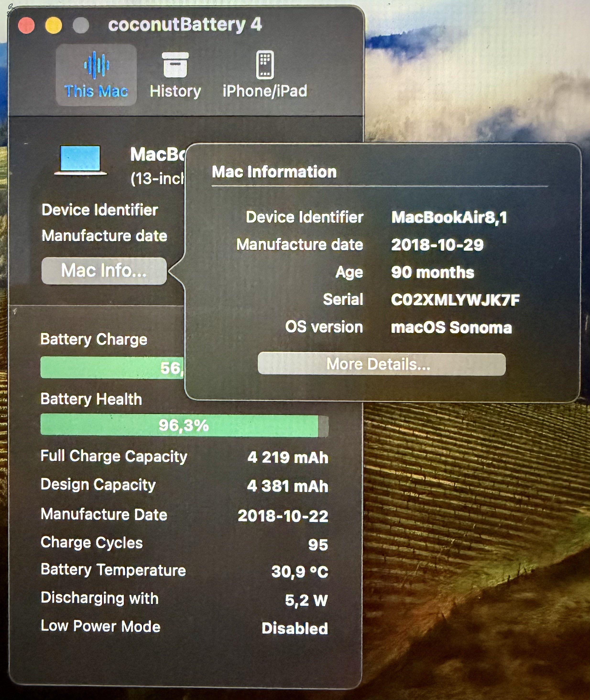The image size is (590, 700).
Task: Click the coconutBattery 4 window title
Action: pos(185,25)
